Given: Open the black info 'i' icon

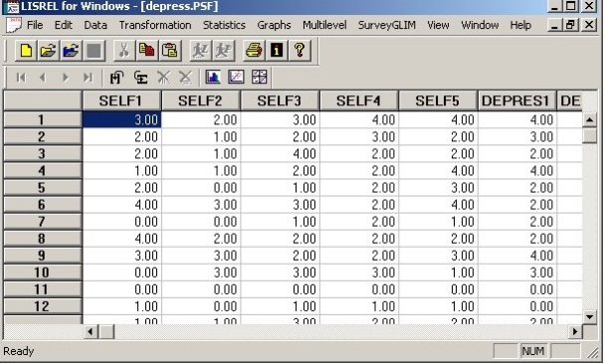Looking at the screenshot, I should pos(277,51).
